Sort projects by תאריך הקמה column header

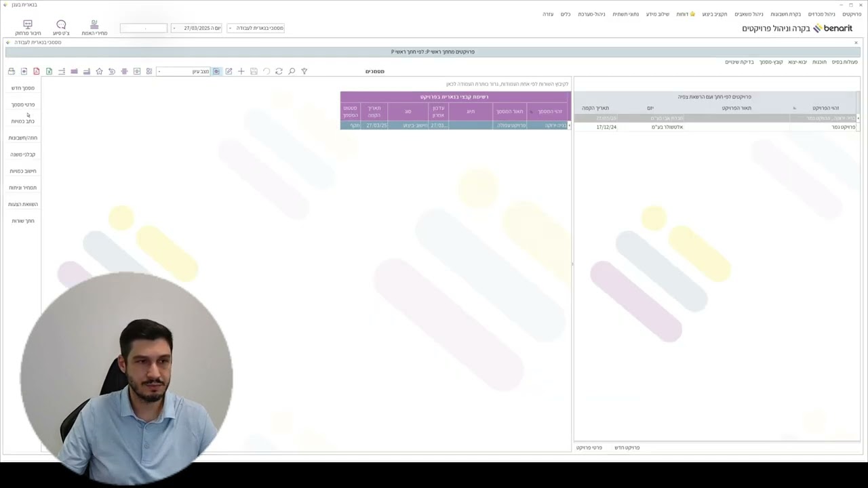(595, 108)
